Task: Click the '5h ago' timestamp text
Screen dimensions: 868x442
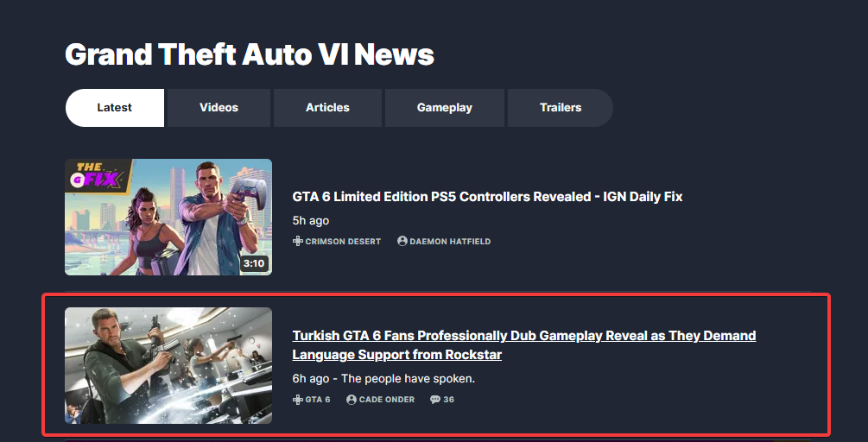Action: pyautogui.click(x=311, y=221)
